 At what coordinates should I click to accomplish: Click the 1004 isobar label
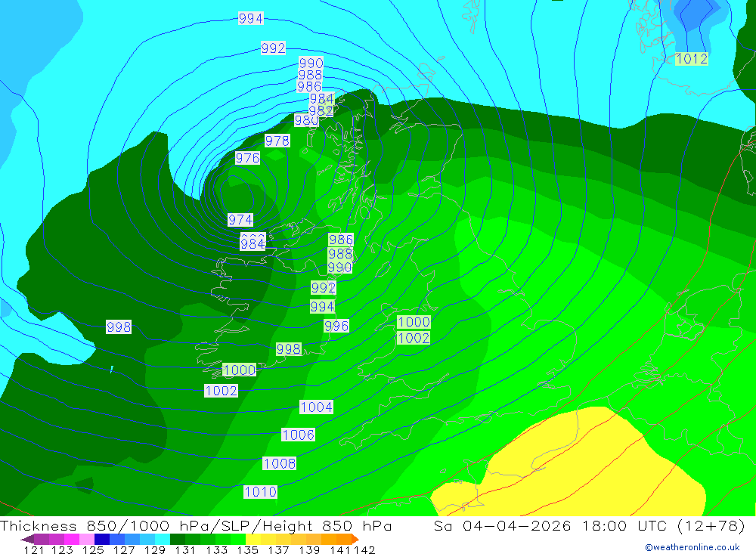(316, 407)
